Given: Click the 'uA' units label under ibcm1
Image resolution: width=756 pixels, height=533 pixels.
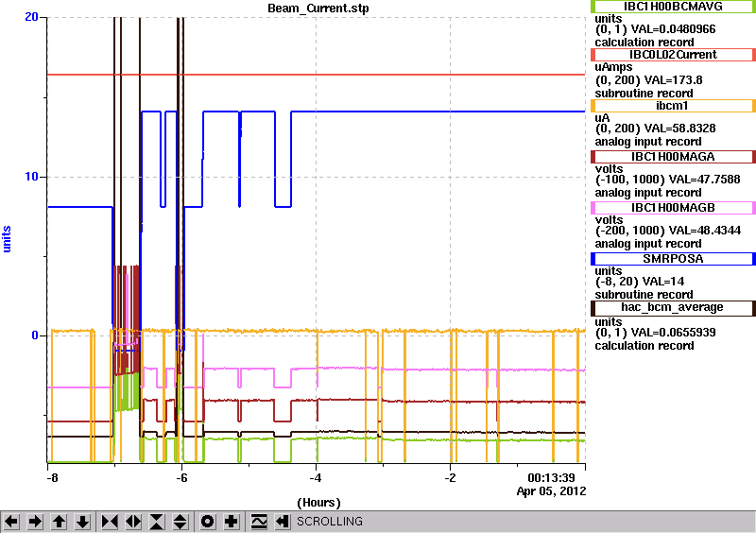Looking at the screenshot, I should 602,118.
